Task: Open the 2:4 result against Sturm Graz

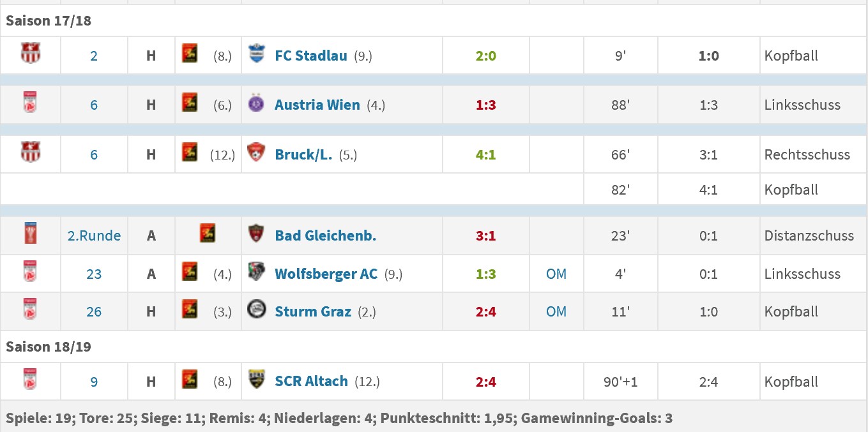Action: pyautogui.click(x=486, y=311)
